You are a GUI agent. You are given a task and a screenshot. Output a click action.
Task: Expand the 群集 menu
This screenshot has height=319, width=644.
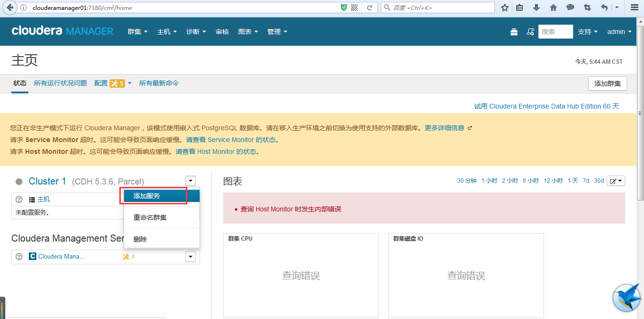coord(138,32)
